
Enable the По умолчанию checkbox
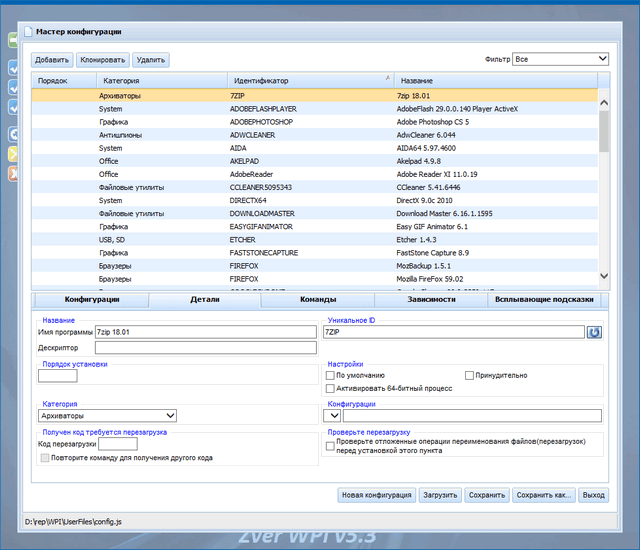[x=331, y=376]
